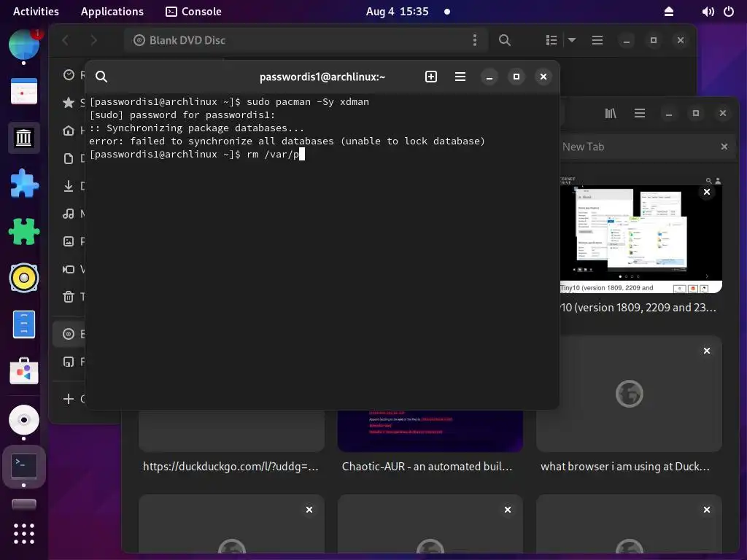Open Downloads in Files sidebar

click(69, 186)
